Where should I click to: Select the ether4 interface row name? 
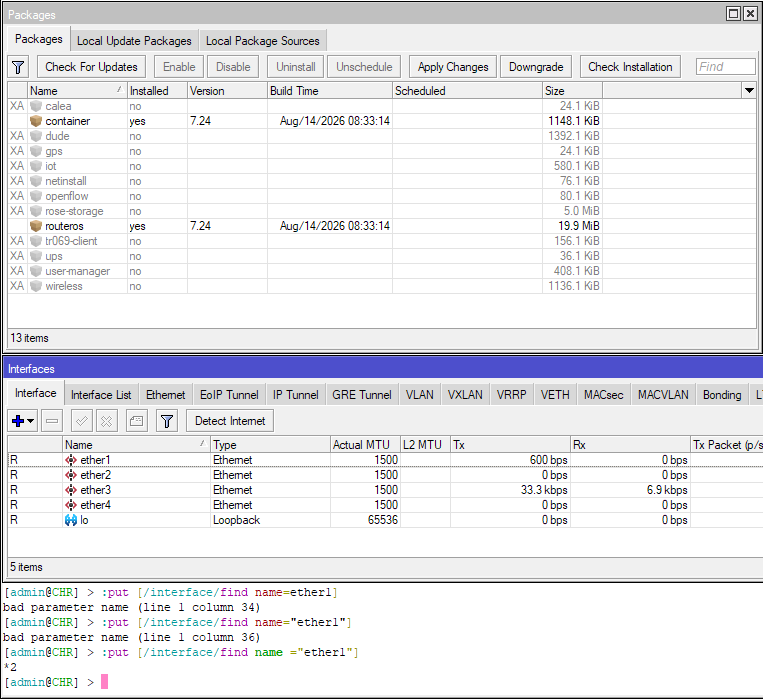tap(95, 505)
